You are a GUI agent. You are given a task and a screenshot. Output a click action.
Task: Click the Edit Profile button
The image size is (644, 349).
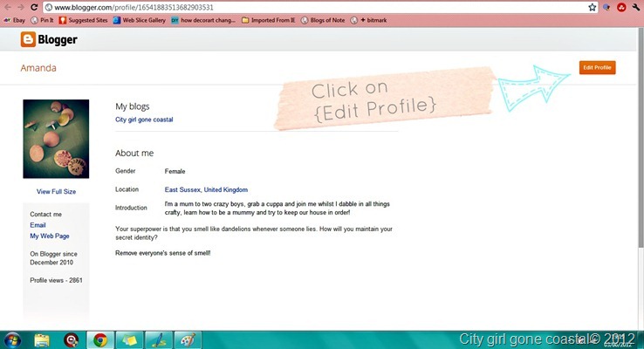click(597, 68)
